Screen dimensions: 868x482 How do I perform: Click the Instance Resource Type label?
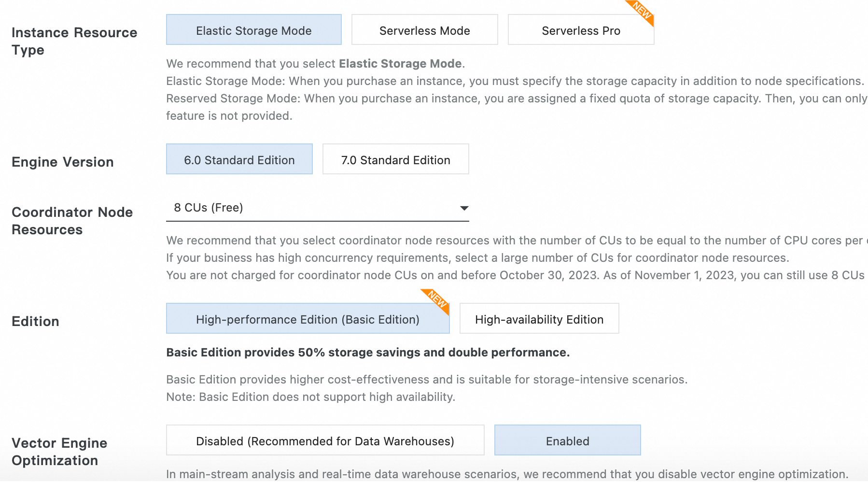pyautogui.click(x=74, y=41)
